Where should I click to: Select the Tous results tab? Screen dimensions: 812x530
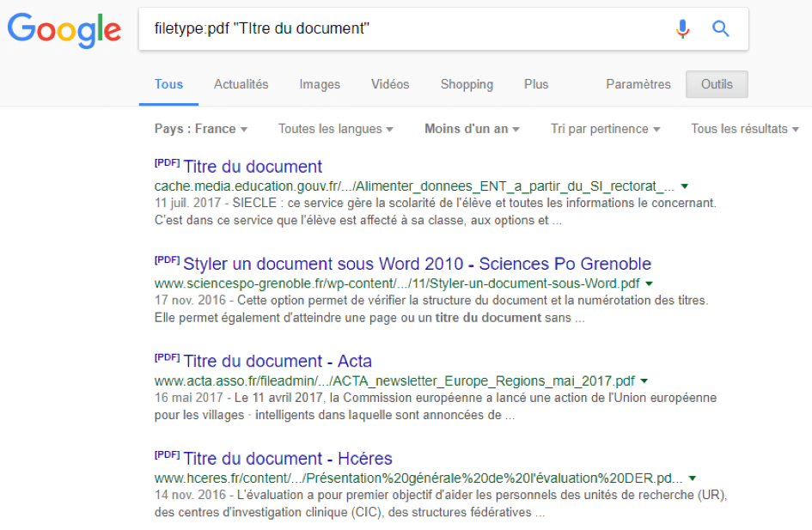(x=168, y=84)
